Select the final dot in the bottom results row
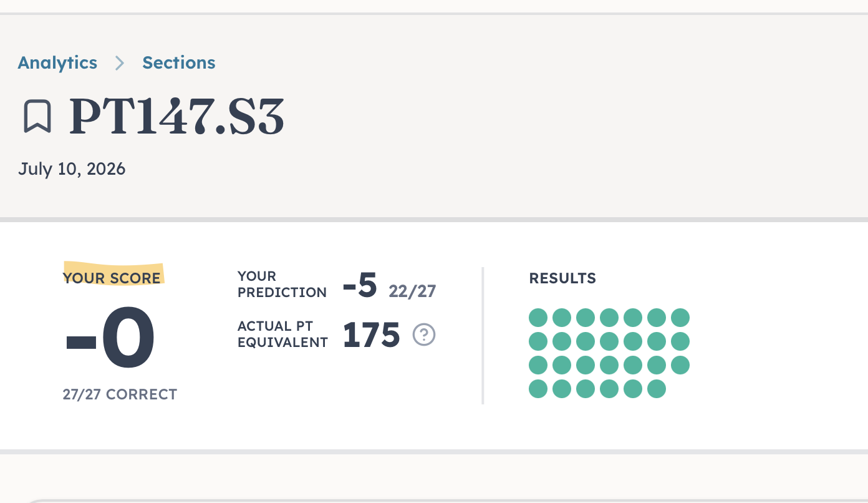Viewport: 868px width, 503px height. (657, 389)
